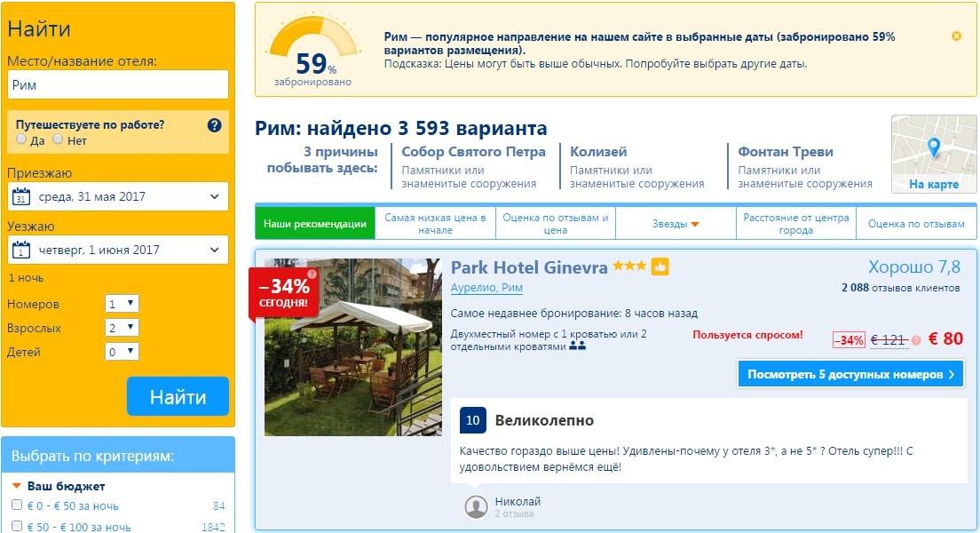Dismiss the 59% booked notification banner
Viewport: 980px width, 533px height.
point(956,36)
